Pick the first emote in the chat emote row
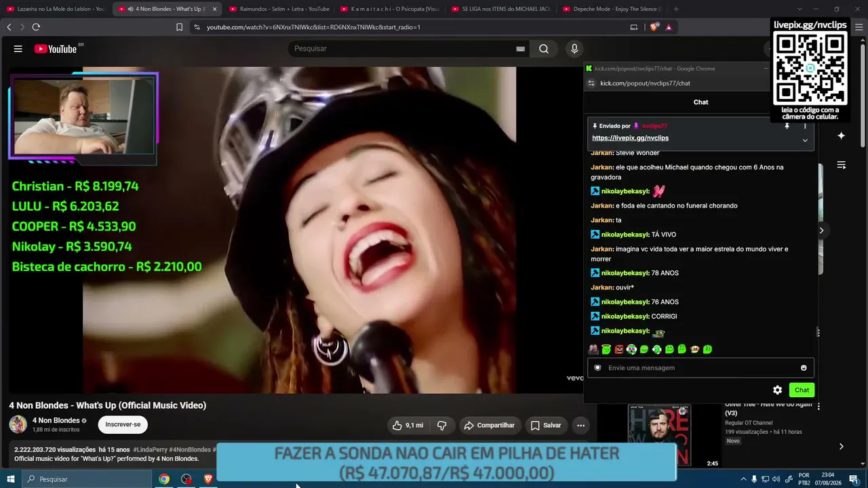The width and height of the screenshot is (868, 488). 593,349
